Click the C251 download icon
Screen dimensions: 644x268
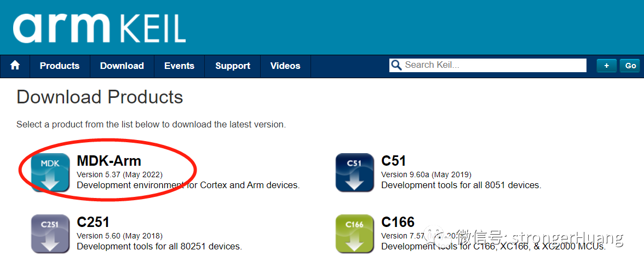coord(50,234)
